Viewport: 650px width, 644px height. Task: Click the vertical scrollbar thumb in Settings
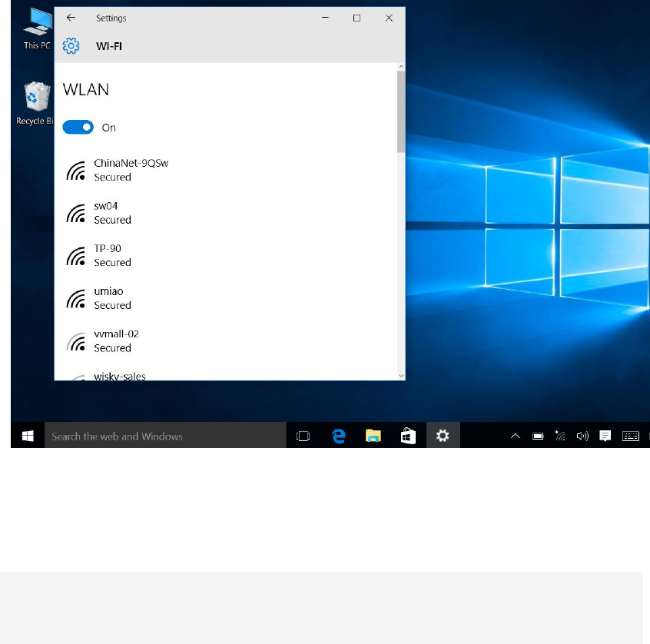pos(401,111)
